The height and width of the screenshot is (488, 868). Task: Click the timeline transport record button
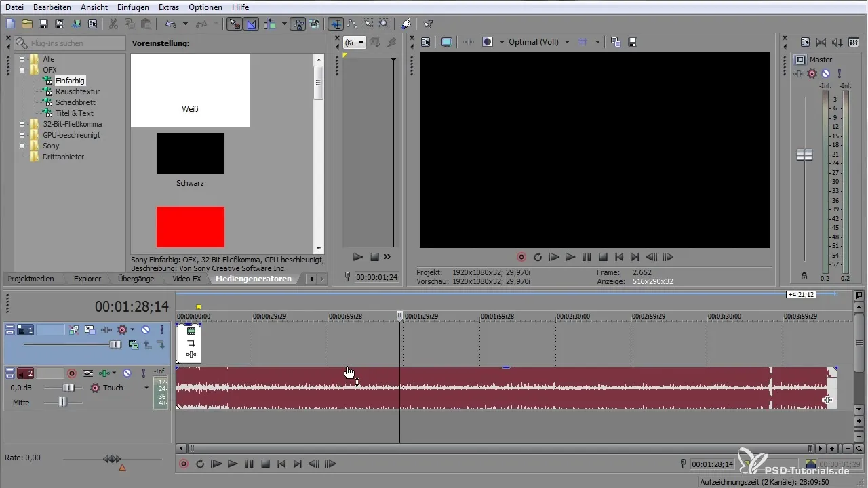(x=184, y=464)
